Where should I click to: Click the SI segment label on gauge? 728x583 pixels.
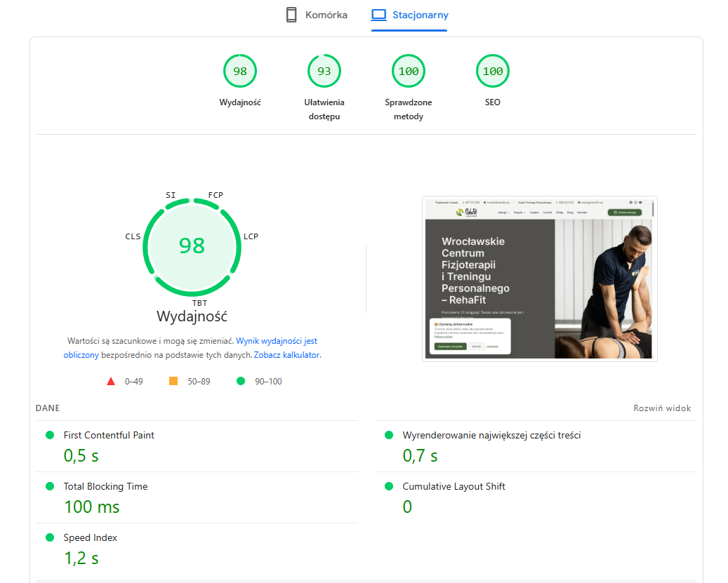pos(171,195)
